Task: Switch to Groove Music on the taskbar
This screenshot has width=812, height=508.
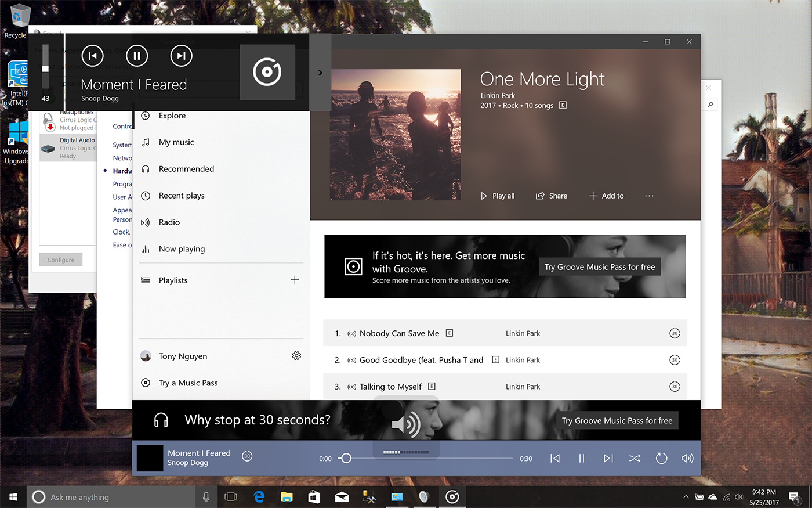Action: (452, 497)
